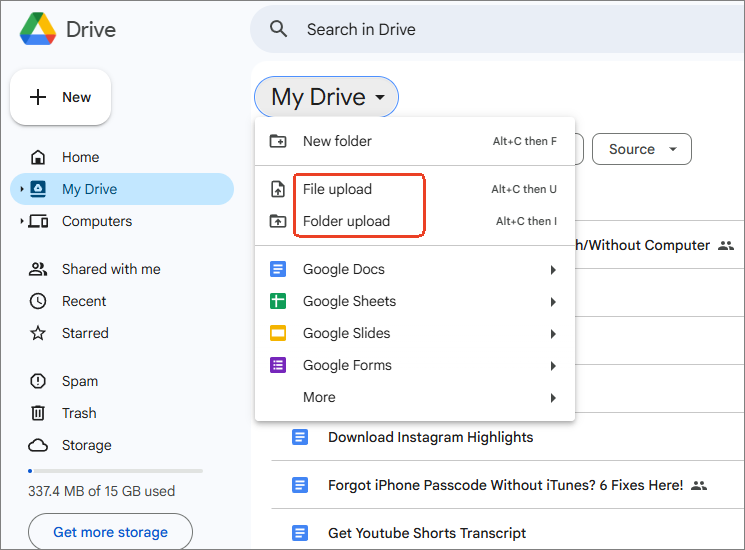The image size is (745, 550).
Task: Choose Folder upload menu entry
Action: coord(346,221)
